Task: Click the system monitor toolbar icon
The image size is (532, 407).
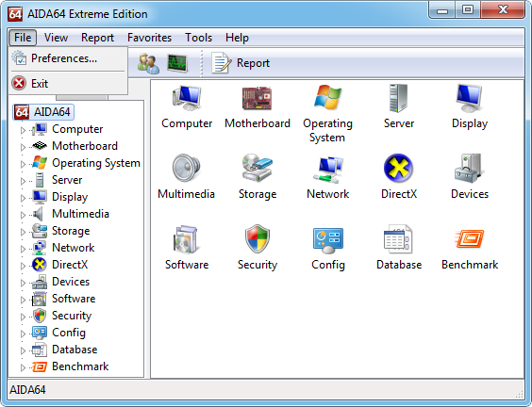Action: (177, 63)
